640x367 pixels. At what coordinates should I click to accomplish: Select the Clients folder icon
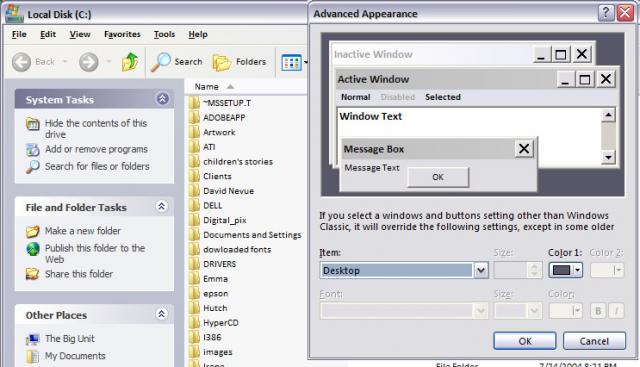coord(194,176)
